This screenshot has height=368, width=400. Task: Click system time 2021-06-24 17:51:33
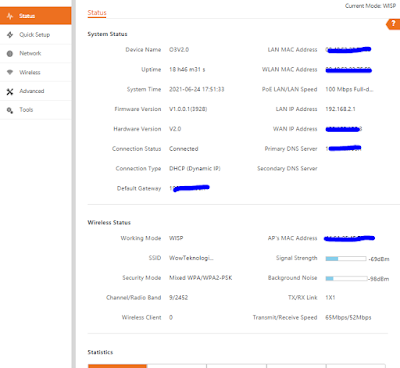[197, 89]
